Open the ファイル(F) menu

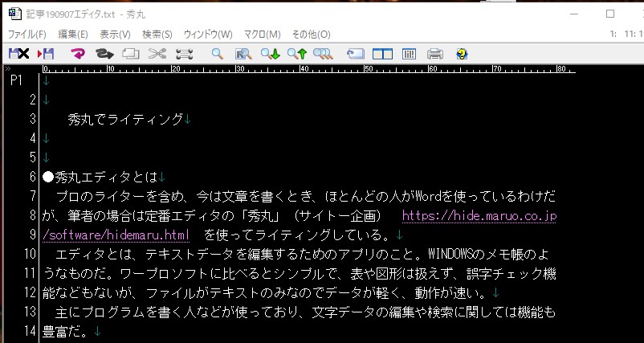[x=26, y=34]
